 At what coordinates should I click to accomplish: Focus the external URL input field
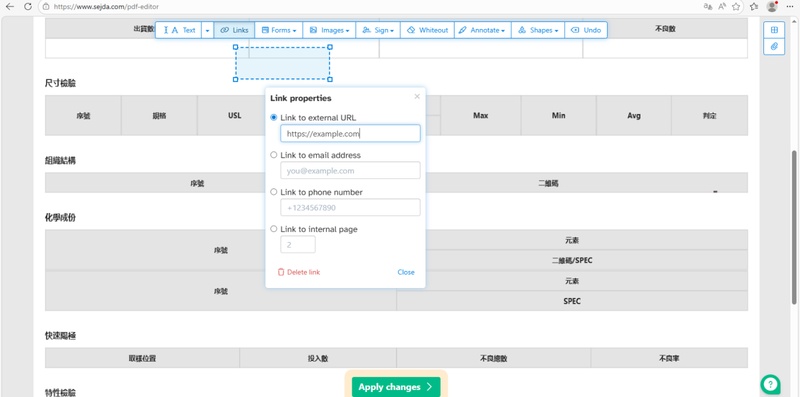(x=350, y=134)
